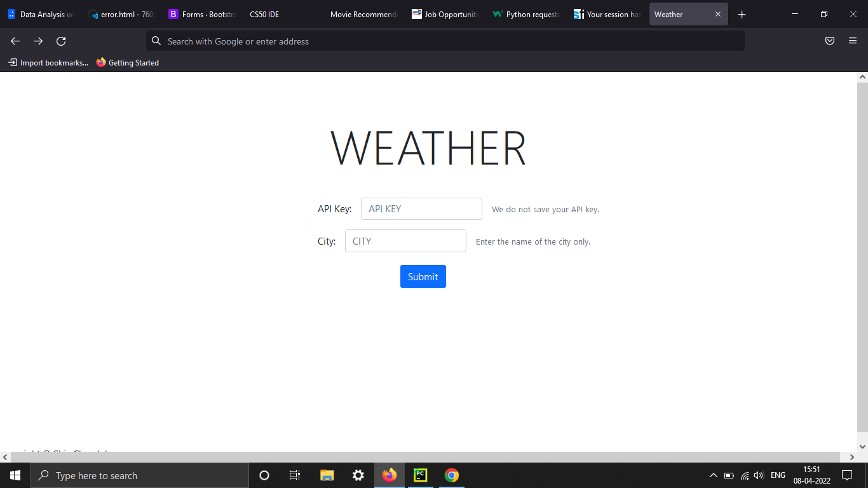The image size is (868, 488).
Task: Click inside the API Key field
Action: point(421,208)
